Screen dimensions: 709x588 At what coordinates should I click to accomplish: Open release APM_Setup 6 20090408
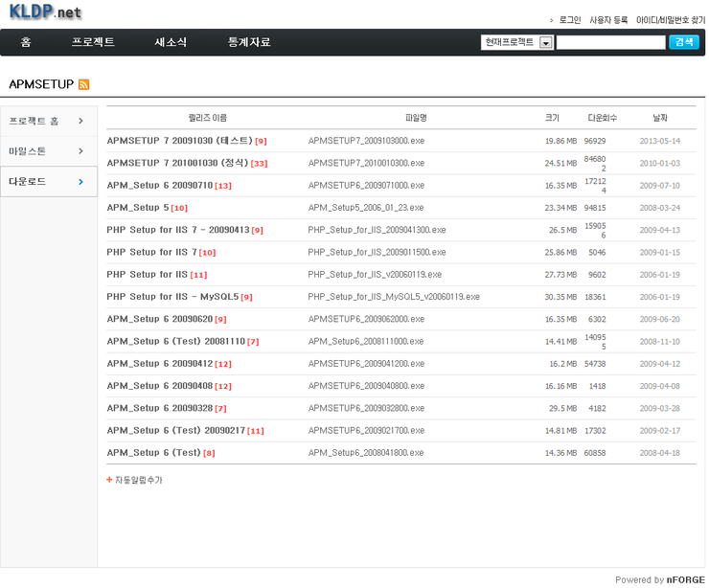pos(160,386)
